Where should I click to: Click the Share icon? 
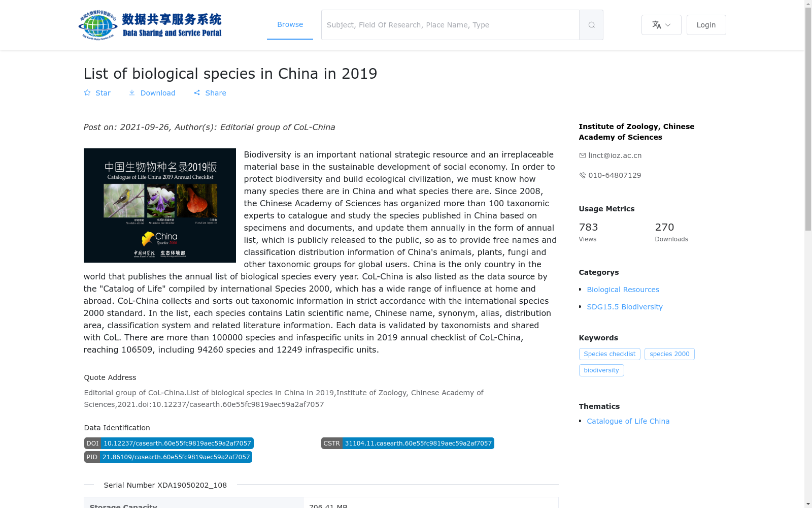pos(197,93)
